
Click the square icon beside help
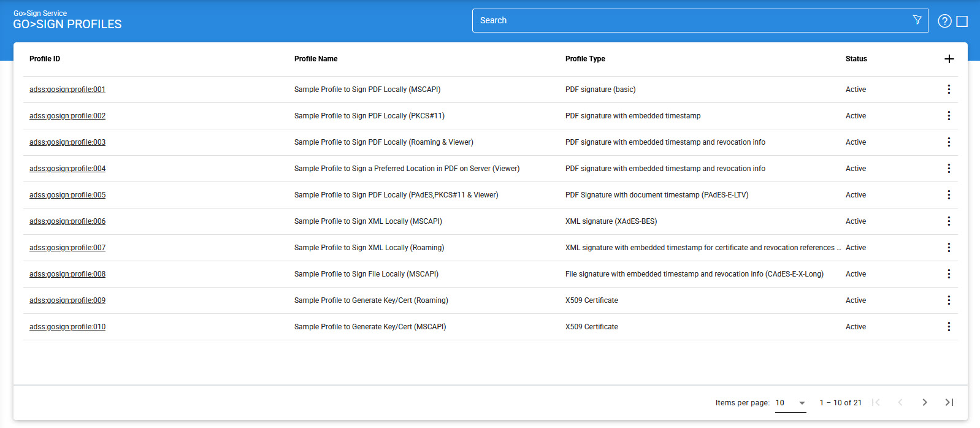click(962, 21)
